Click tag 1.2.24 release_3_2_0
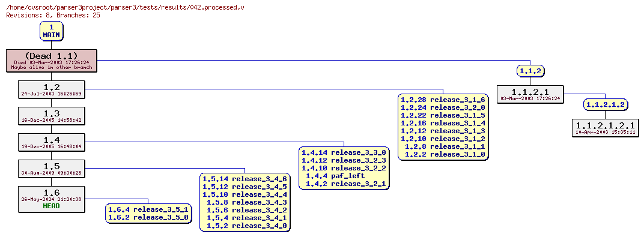The height and width of the screenshot is (237, 644). point(443,107)
